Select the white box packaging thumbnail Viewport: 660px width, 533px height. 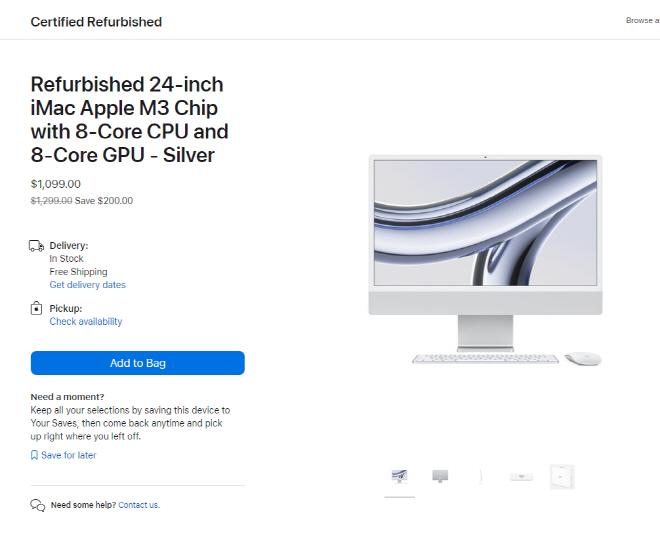pos(562,477)
